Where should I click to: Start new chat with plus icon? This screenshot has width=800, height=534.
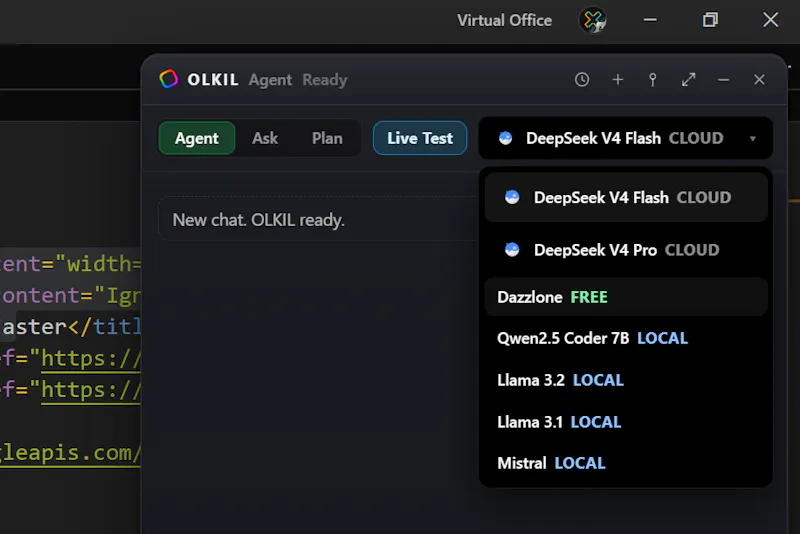click(617, 80)
